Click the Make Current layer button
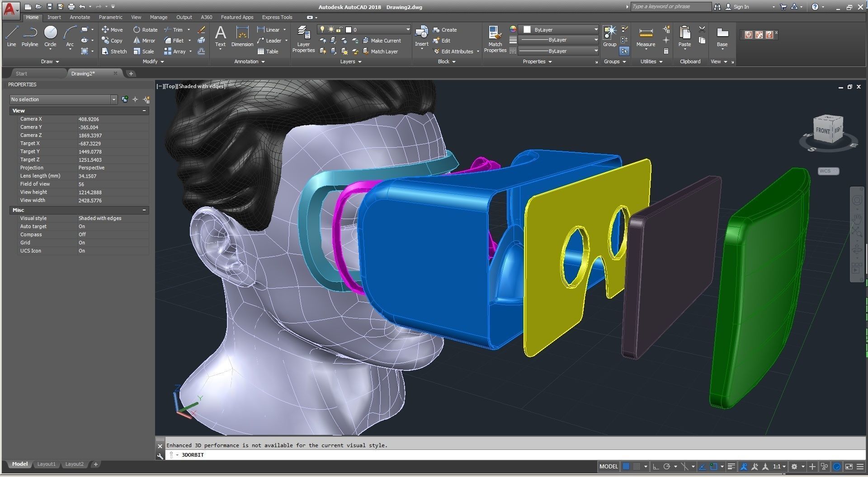The image size is (868, 477). [x=382, y=41]
